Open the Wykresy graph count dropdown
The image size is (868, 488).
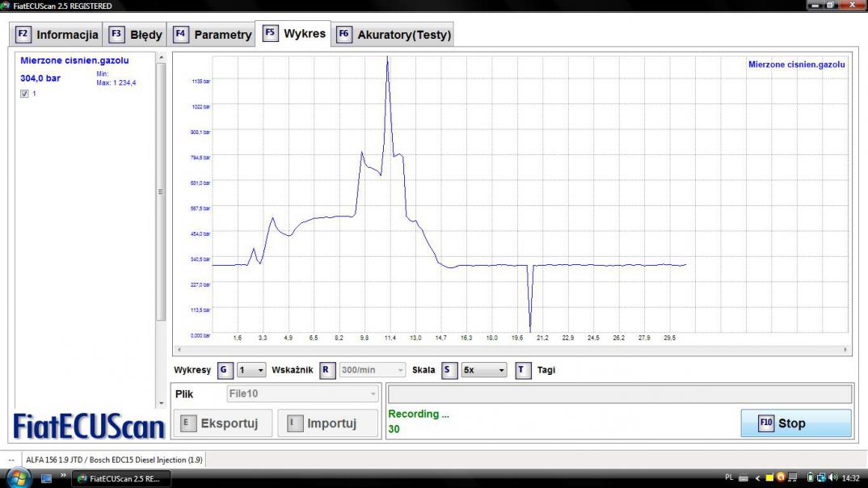(251, 370)
